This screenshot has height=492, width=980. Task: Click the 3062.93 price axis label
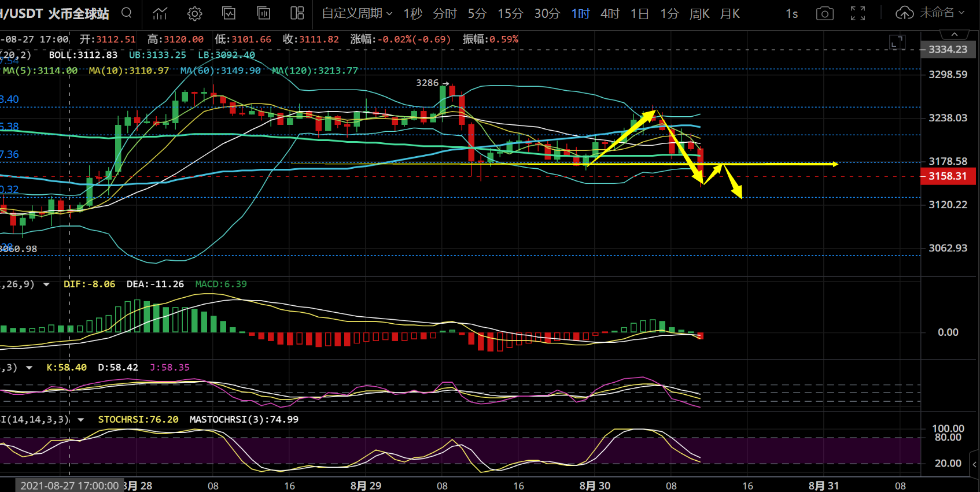tap(948, 248)
